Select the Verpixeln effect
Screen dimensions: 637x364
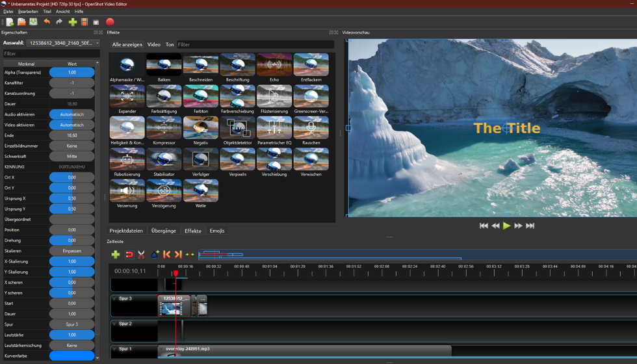tap(238, 159)
